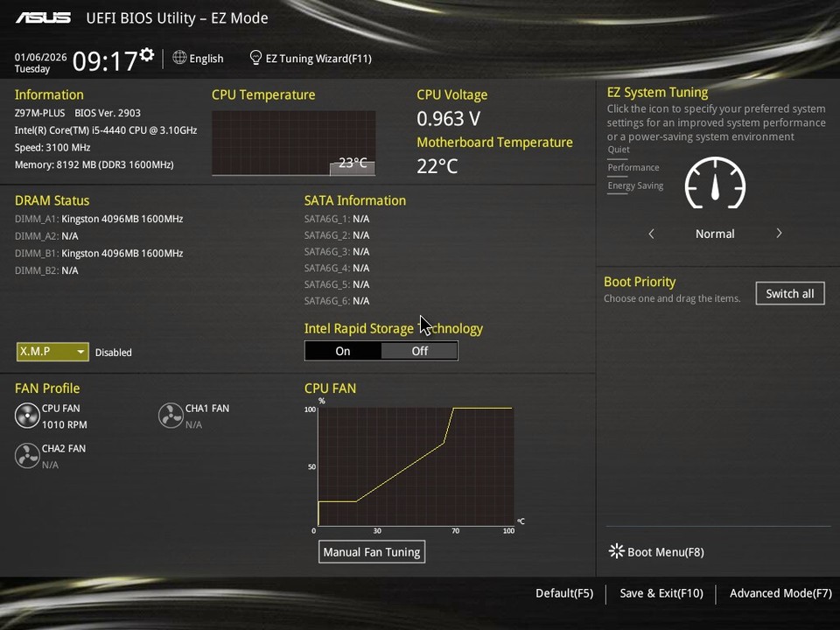Click the date 01/06/2026
Screen dimensions: 840x630
click(41, 58)
